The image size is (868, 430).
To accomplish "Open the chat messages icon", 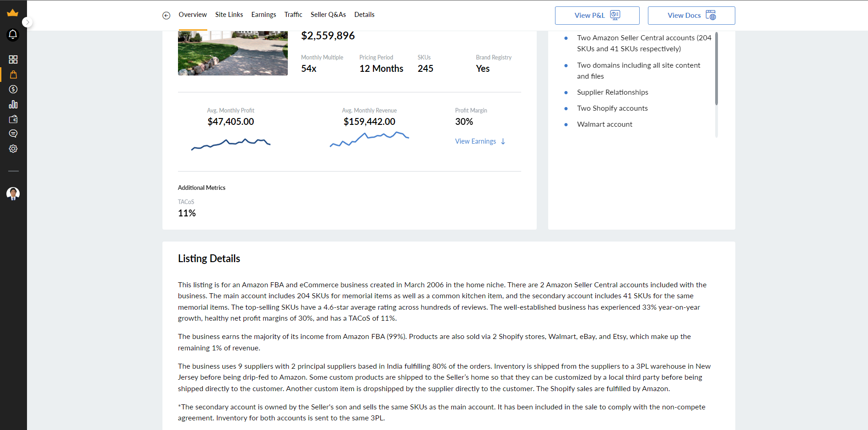I will [x=13, y=134].
